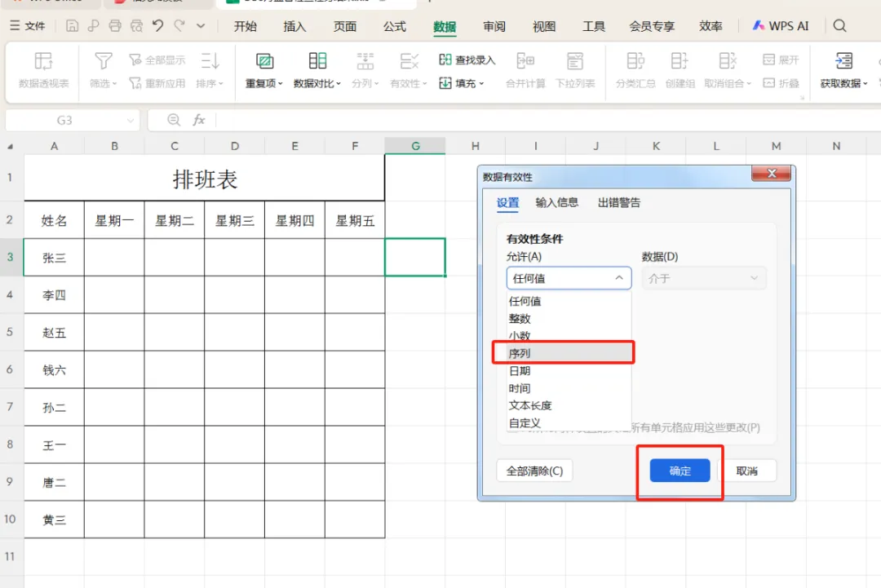Image resolution: width=881 pixels, height=588 pixels.
Task: Choose 自定义 from the allow list
Action: point(569,423)
